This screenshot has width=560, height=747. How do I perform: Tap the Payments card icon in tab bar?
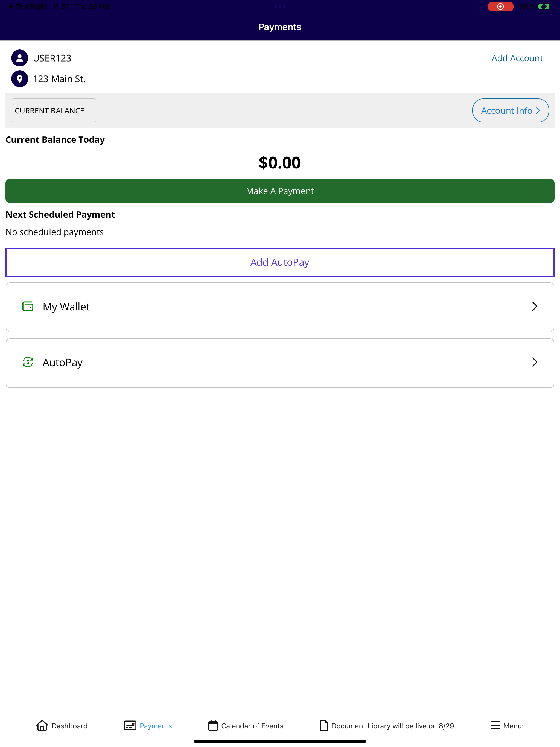click(x=130, y=725)
